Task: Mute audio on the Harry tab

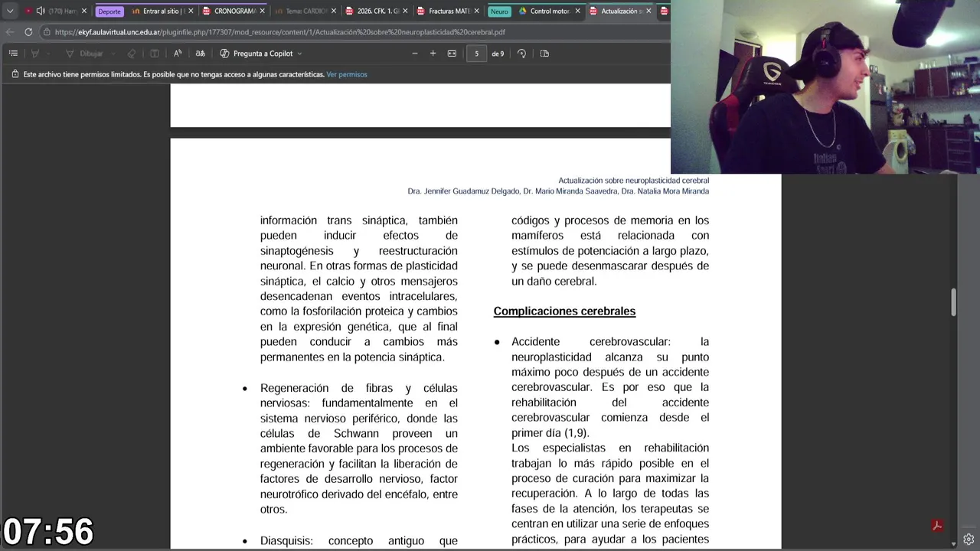Action: (x=41, y=11)
